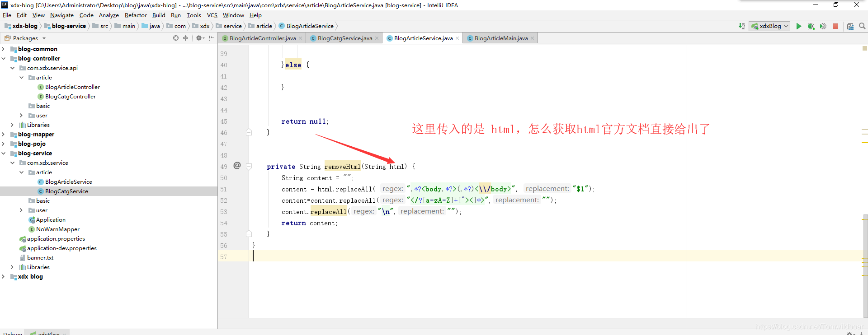
Task: Open Search Everywhere magnifier icon
Action: [x=862, y=26]
